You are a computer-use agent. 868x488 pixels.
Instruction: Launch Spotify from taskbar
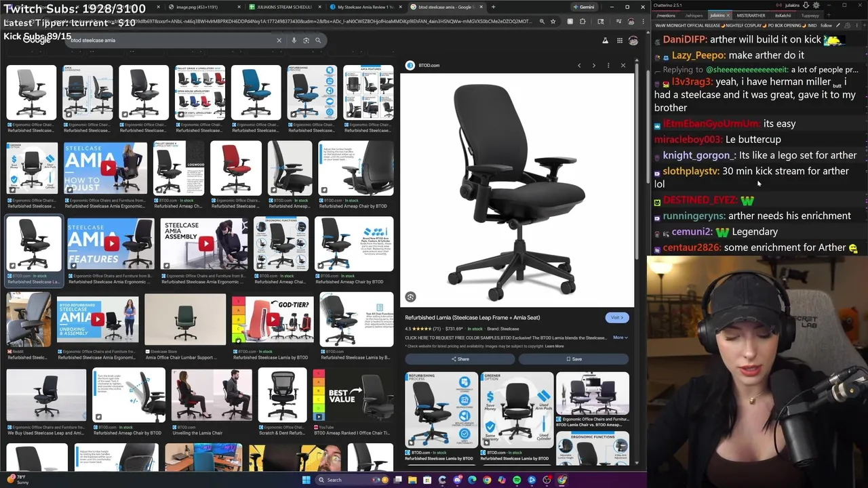[517, 480]
